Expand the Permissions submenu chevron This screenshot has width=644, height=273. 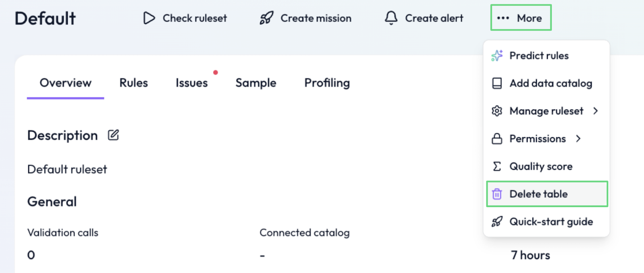578,138
